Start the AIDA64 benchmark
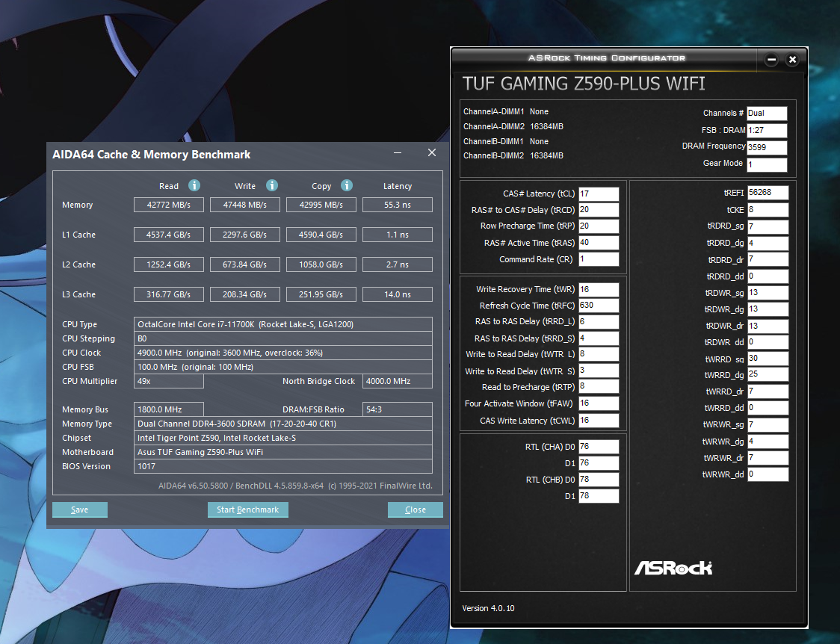This screenshot has width=840, height=644. (x=247, y=510)
